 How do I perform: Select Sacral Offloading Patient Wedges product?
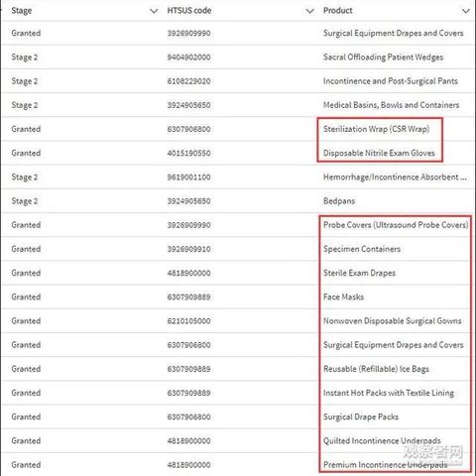click(x=383, y=58)
